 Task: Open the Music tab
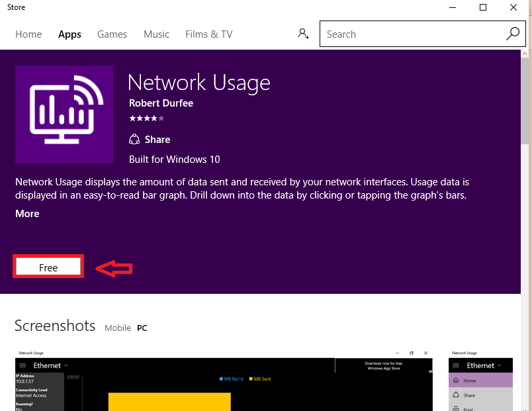[x=156, y=34]
